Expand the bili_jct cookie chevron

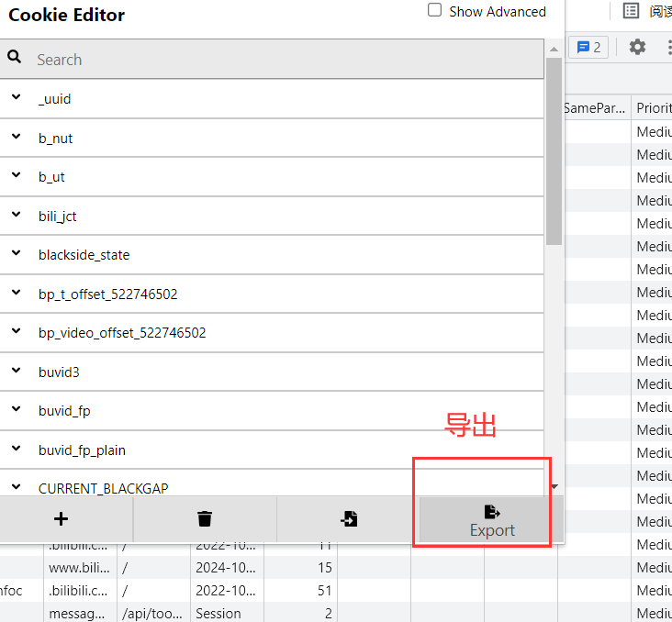point(17,214)
